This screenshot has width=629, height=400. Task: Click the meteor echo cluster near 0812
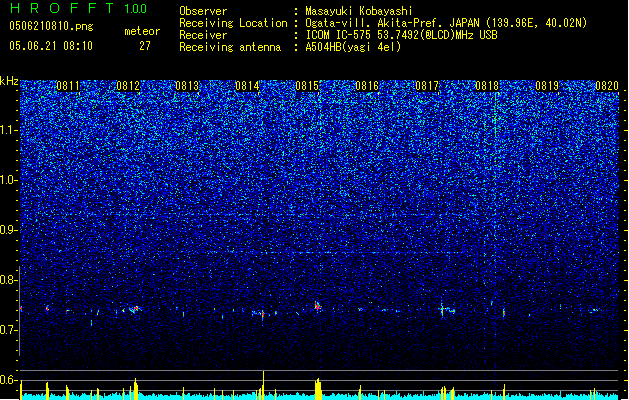[134, 309]
